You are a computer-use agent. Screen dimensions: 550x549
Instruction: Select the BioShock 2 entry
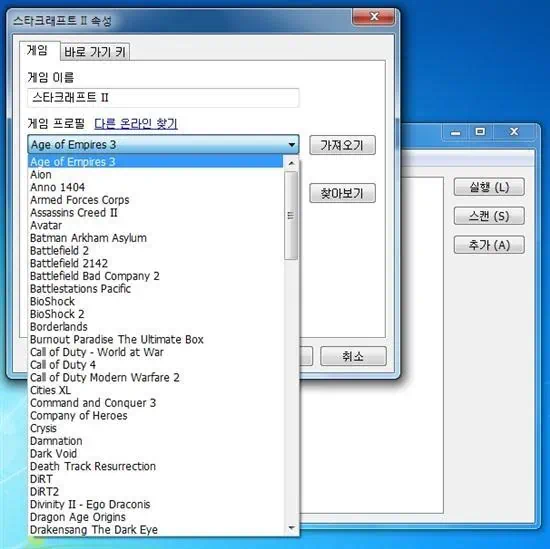click(x=156, y=314)
